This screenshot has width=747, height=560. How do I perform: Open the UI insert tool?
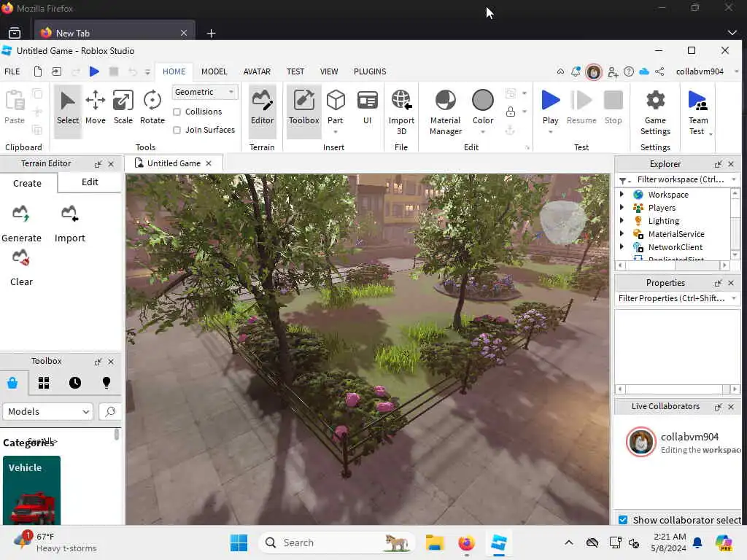(368, 108)
